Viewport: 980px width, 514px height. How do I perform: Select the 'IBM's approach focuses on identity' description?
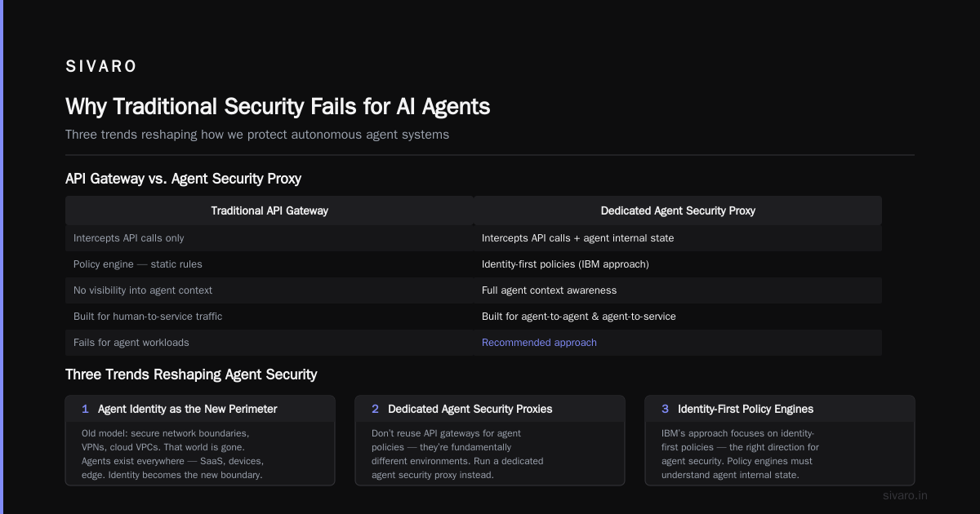(740, 454)
